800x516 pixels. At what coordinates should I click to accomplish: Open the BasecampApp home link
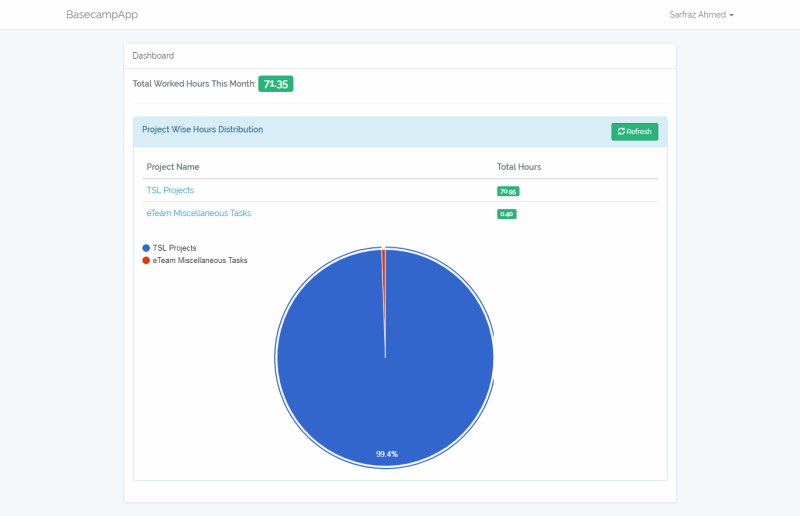(102, 14)
